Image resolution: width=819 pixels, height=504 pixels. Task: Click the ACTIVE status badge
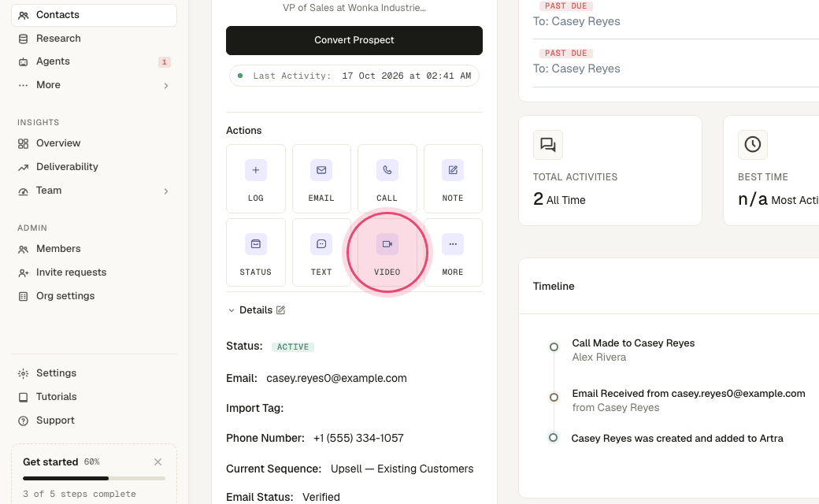coord(292,346)
